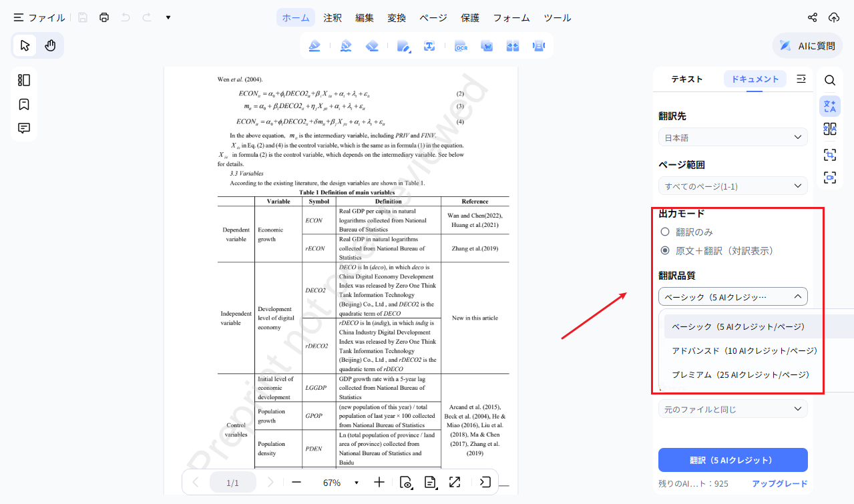The image size is (854, 504).
Task: Switch to the ドキュメント translate tab
Action: pos(755,79)
